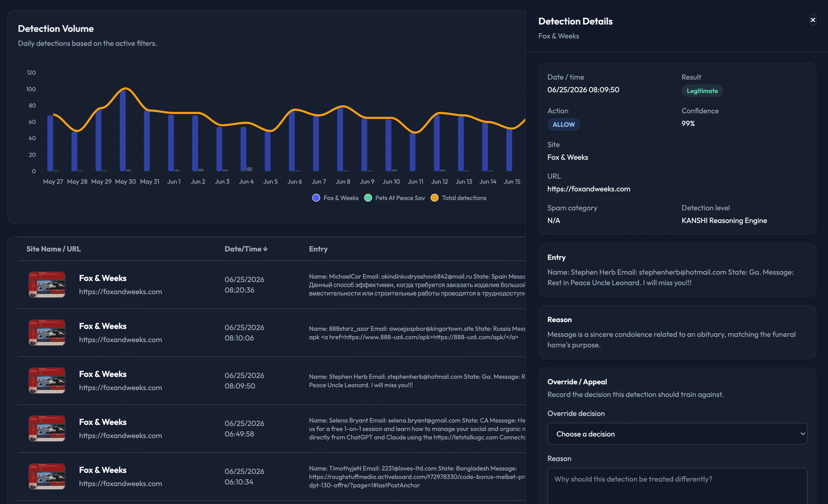This screenshot has height=504, width=828.
Task: Toggle Total detections legend series
Action: point(458,198)
